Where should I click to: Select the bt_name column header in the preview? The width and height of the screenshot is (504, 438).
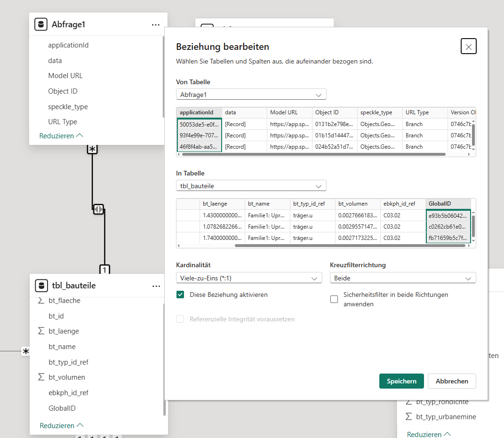pos(267,204)
